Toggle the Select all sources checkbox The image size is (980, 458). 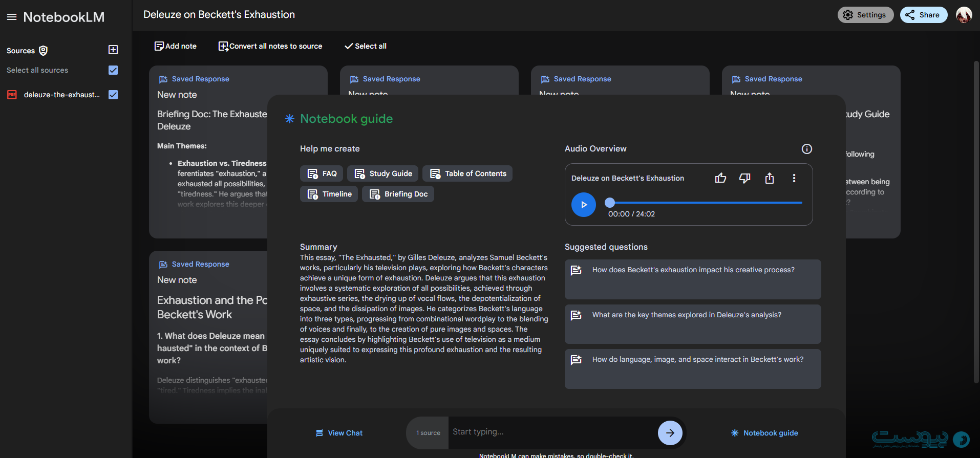coord(113,70)
